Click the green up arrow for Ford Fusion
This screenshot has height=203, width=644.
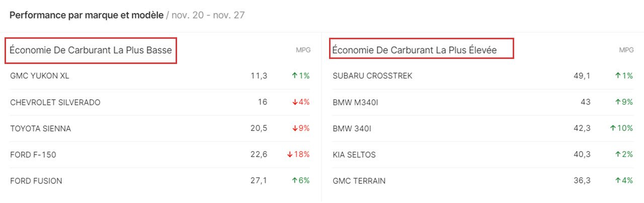[x=294, y=181]
